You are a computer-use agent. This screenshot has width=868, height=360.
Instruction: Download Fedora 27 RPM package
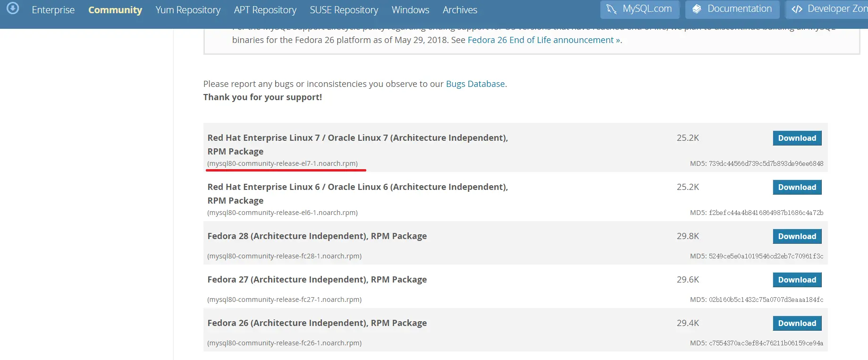pyautogui.click(x=797, y=280)
